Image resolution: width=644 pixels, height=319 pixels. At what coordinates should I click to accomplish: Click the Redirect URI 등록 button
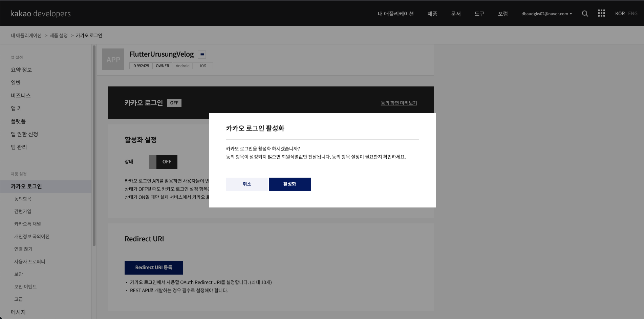[x=154, y=267]
